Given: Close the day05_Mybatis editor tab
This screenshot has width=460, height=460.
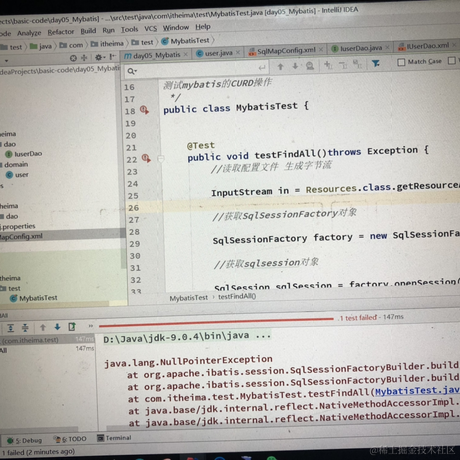Looking at the screenshot, I should [186, 54].
